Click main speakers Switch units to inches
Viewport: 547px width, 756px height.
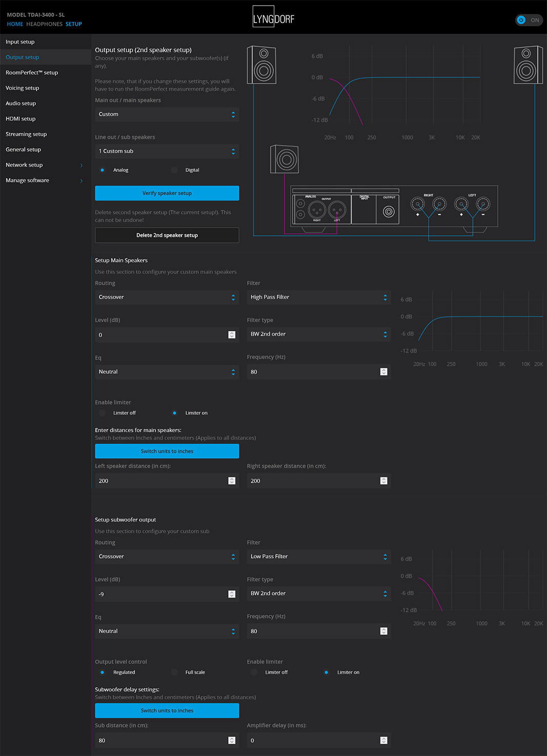[167, 451]
